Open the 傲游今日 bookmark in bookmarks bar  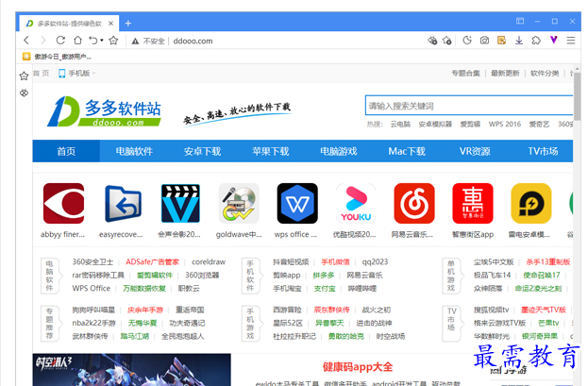coord(57,57)
